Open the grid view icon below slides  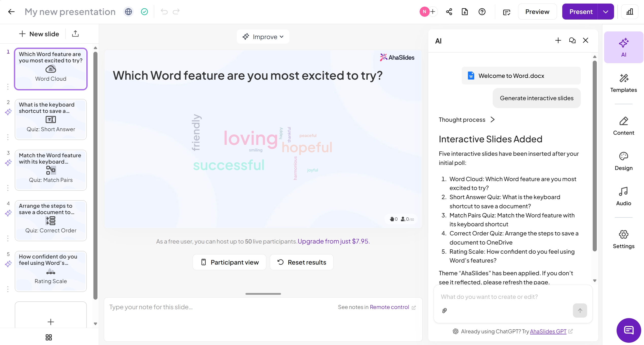(x=49, y=337)
